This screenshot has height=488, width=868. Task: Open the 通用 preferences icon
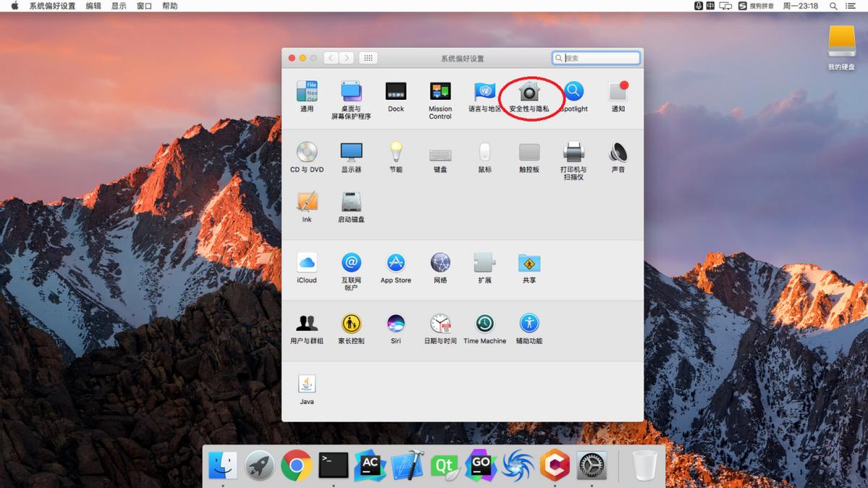point(307,93)
